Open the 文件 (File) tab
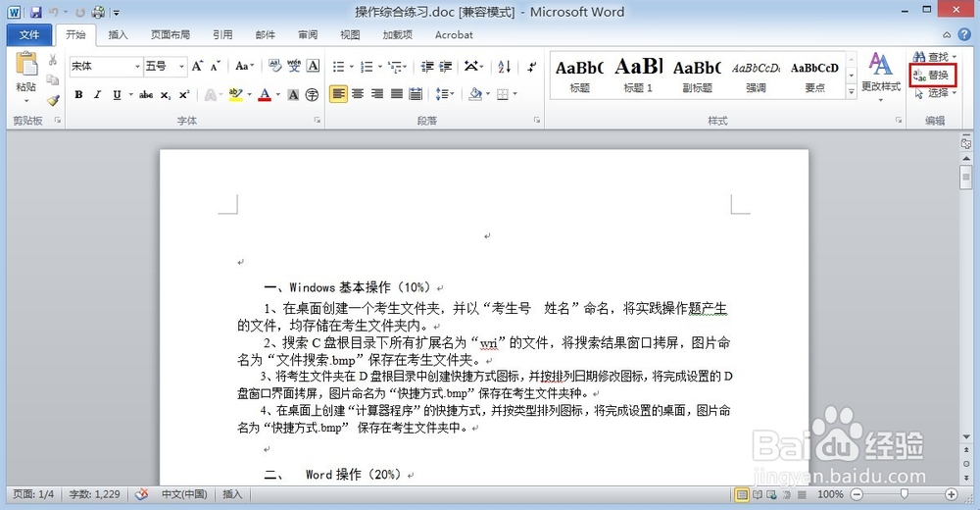Screen dimensions: 980x510 point(28,35)
